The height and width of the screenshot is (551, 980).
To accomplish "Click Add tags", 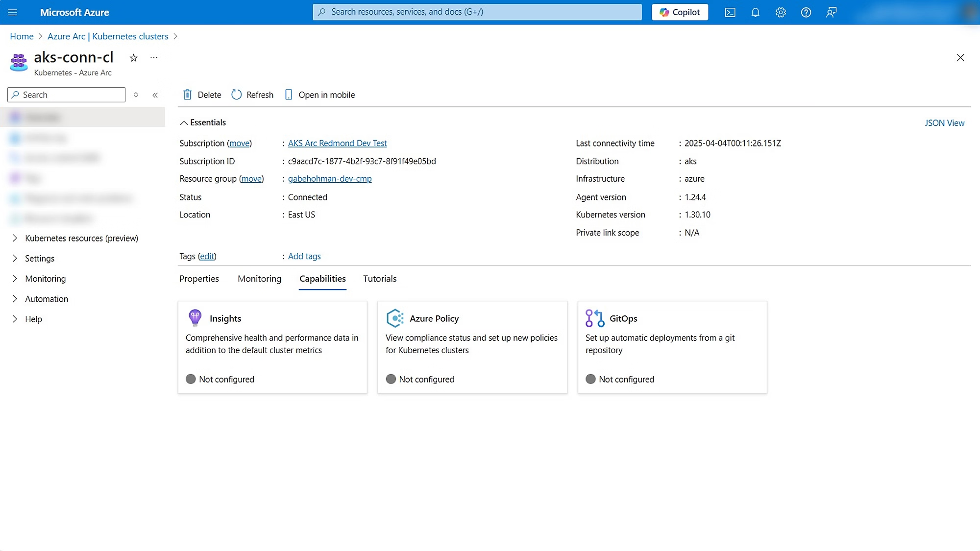I will 304,256.
